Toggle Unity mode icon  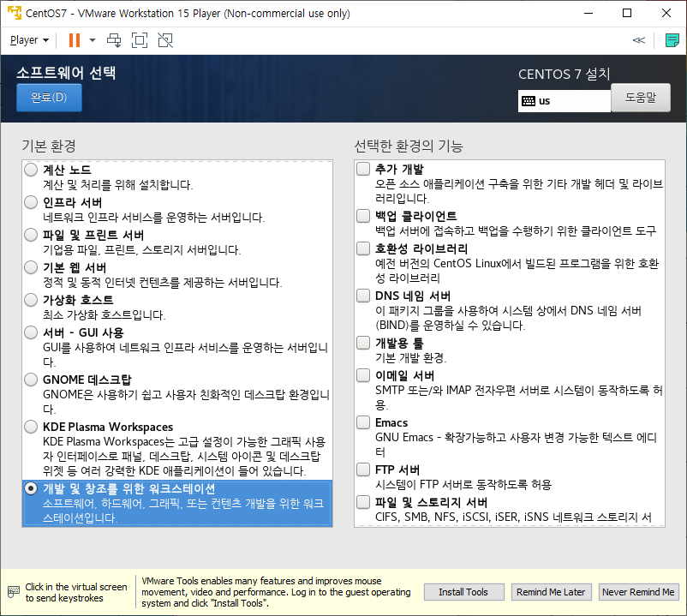[x=165, y=40]
